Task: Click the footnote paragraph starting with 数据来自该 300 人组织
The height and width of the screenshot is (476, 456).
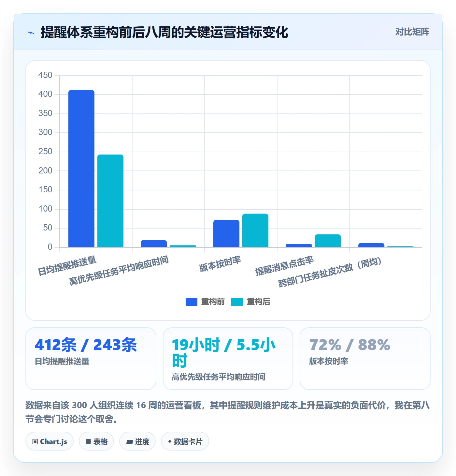Action: pyautogui.click(x=228, y=412)
